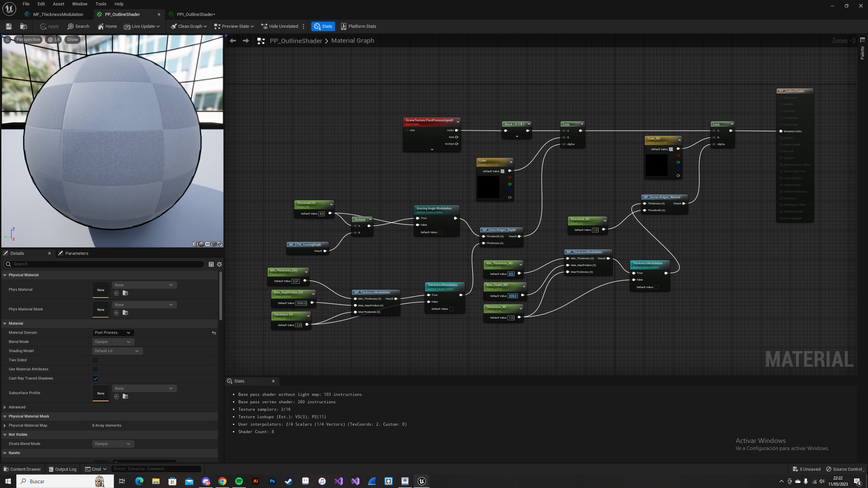Enable the Two Sided checkbox
The height and width of the screenshot is (488, 868).
[95, 360]
